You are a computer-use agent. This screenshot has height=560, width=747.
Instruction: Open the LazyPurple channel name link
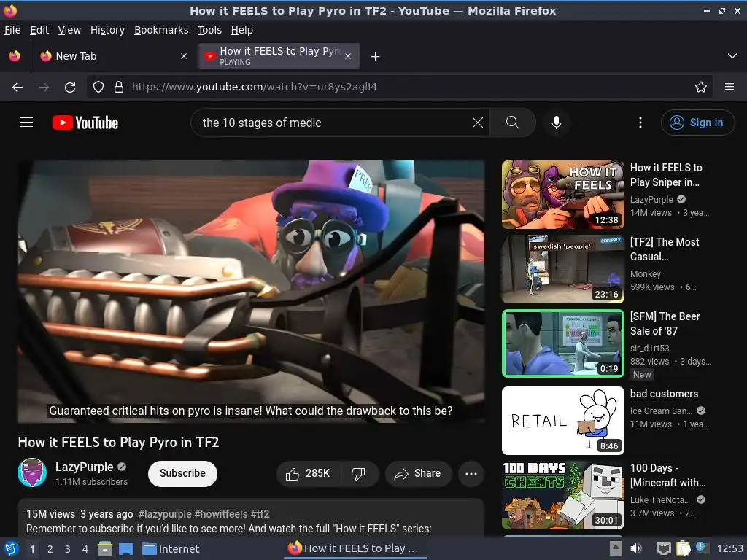point(85,467)
